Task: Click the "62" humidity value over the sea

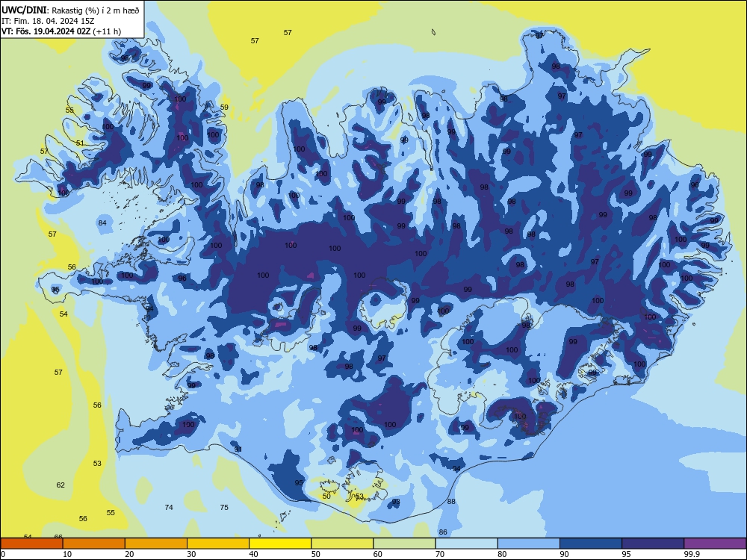Action: point(61,485)
